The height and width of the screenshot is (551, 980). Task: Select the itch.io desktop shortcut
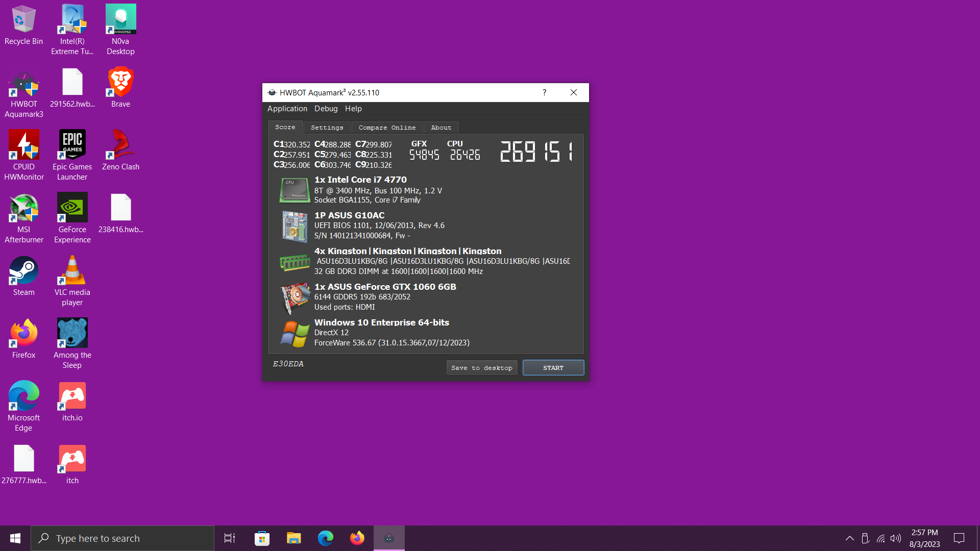click(x=72, y=402)
